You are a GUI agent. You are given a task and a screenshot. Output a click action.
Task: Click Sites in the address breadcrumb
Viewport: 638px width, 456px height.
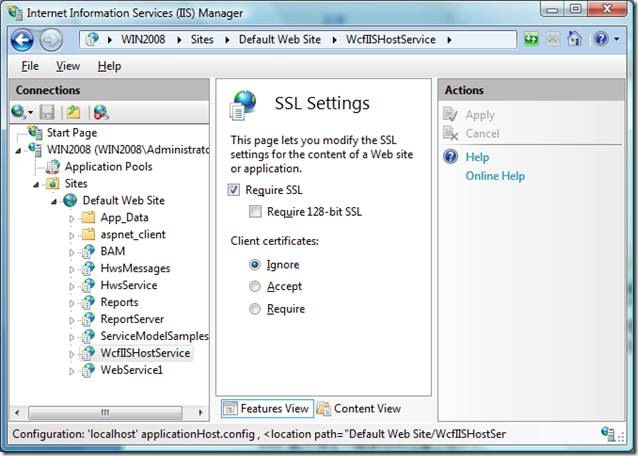coord(202,39)
